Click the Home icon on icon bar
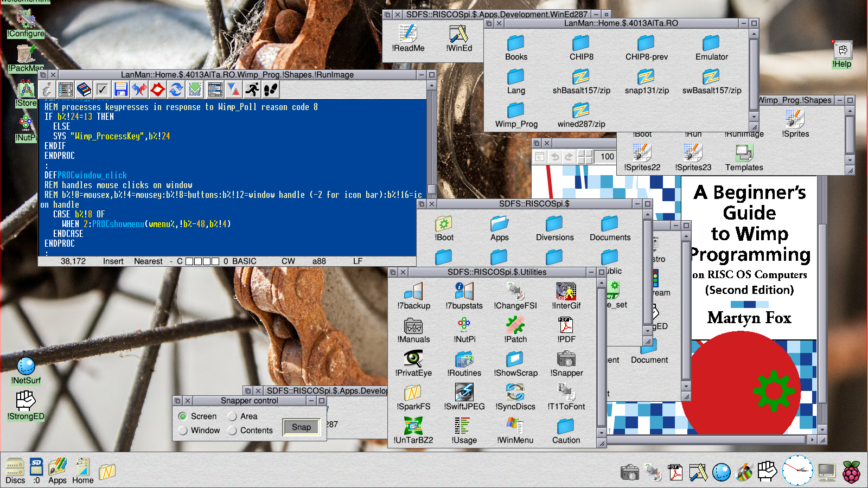Screen dimensions: 868x488 click(x=82, y=471)
